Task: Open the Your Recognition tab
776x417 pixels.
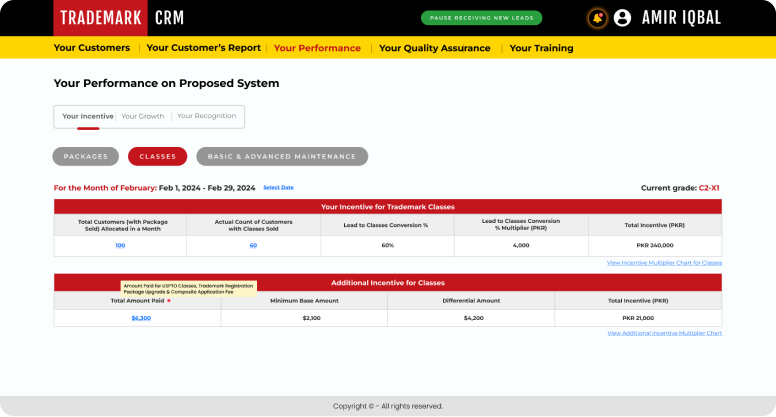Action: tap(207, 116)
